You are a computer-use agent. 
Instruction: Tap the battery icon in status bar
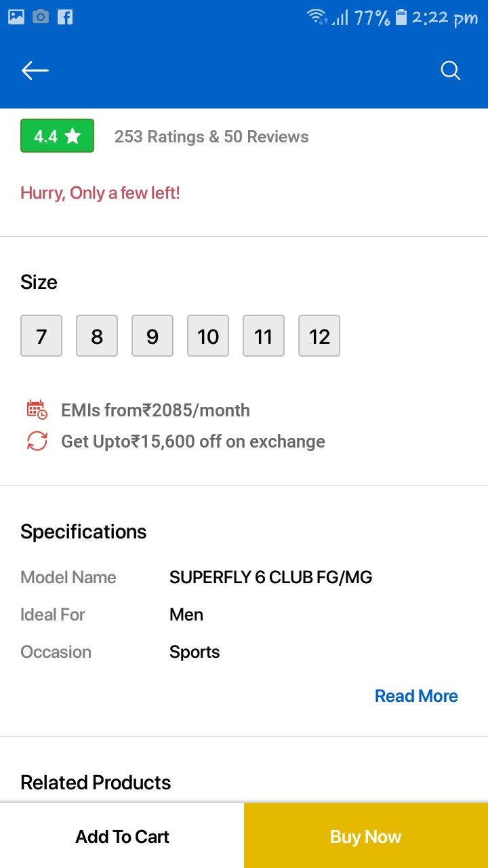click(x=401, y=18)
